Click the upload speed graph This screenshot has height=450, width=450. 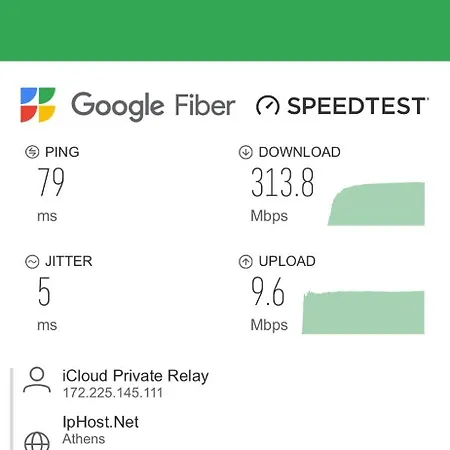click(x=363, y=312)
